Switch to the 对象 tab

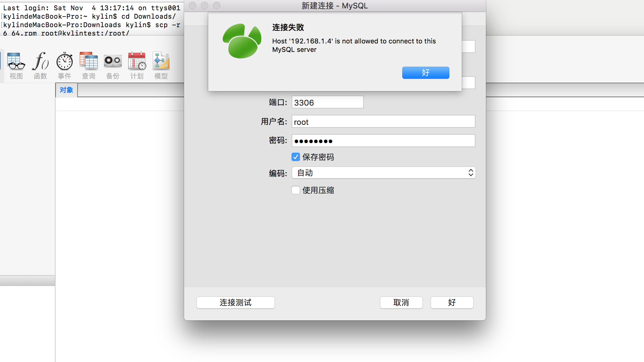click(66, 90)
